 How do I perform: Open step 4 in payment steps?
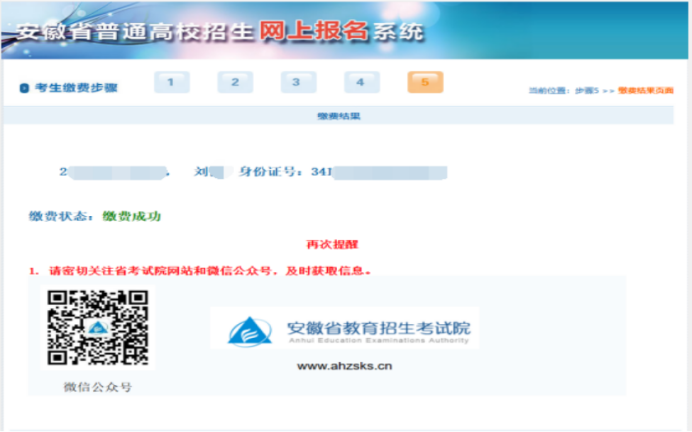(361, 83)
